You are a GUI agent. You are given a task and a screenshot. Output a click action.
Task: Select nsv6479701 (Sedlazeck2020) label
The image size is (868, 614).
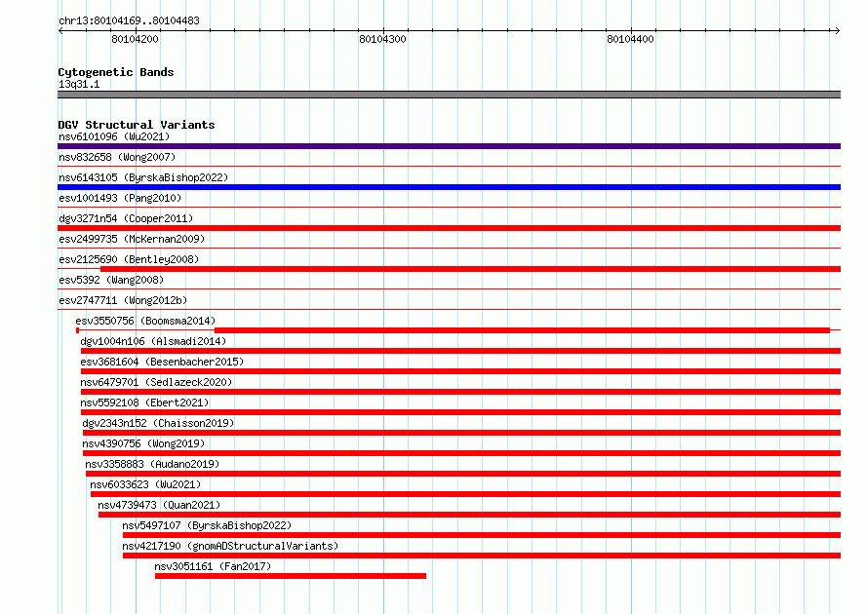pos(156,382)
